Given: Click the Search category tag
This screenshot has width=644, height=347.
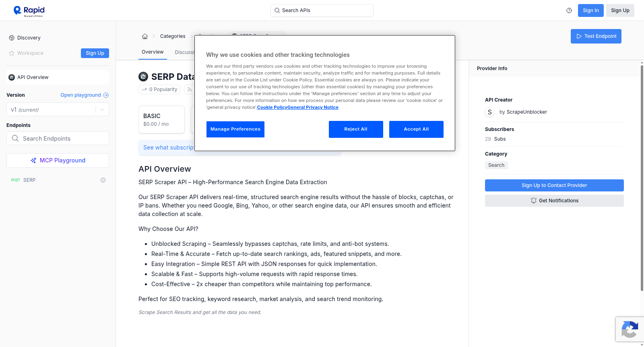Looking at the screenshot, I should pos(496,165).
